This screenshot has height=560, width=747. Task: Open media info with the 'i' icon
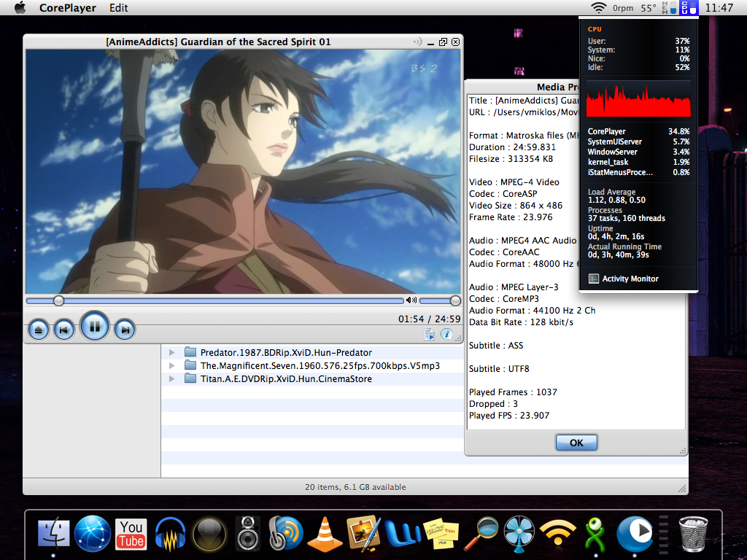(446, 334)
